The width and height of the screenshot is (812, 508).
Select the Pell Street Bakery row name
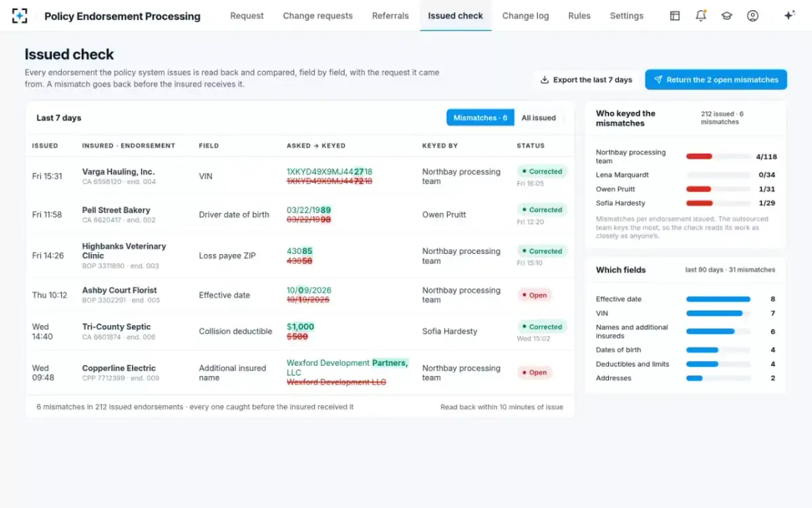pyautogui.click(x=116, y=210)
